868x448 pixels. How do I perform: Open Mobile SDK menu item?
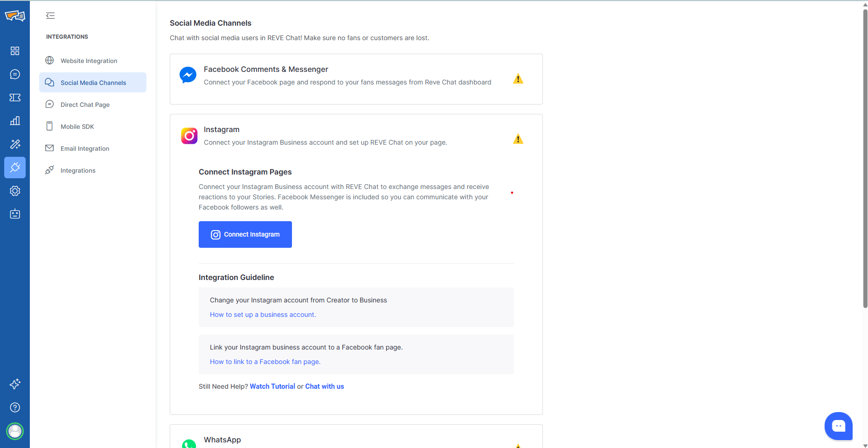click(x=93, y=126)
